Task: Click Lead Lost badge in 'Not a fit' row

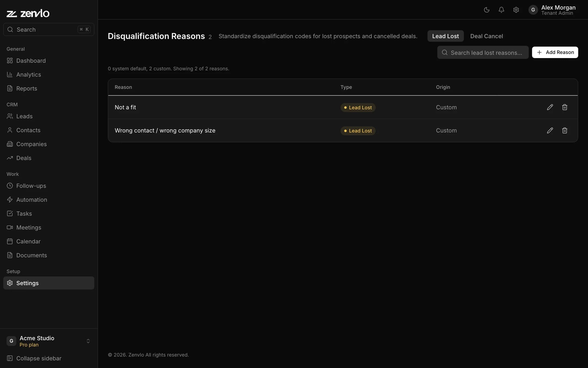Action: (358, 107)
